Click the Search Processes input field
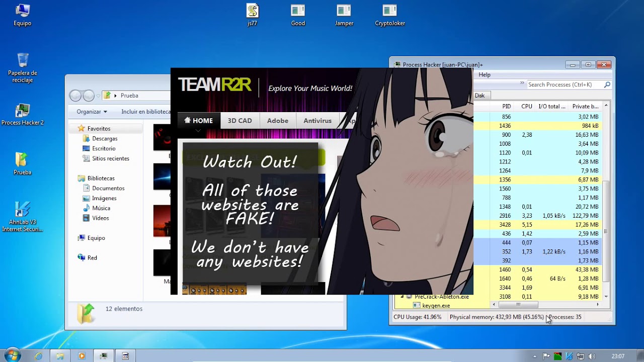This screenshot has width=644, height=362. coord(565,84)
